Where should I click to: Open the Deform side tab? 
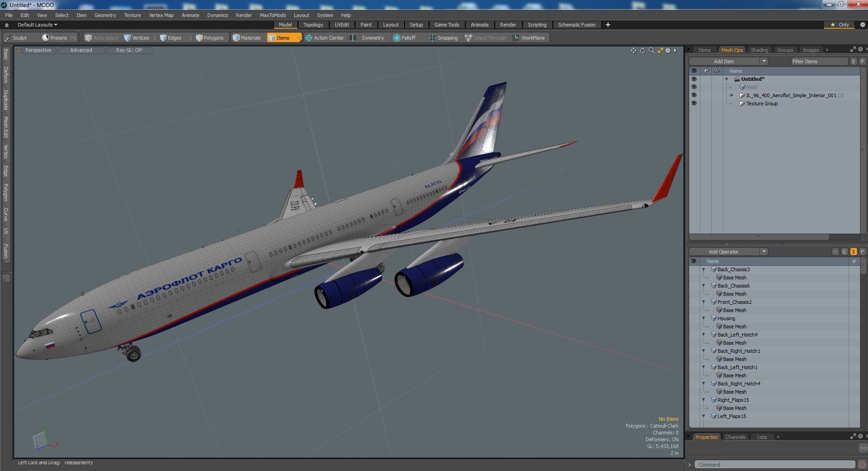(x=6, y=75)
